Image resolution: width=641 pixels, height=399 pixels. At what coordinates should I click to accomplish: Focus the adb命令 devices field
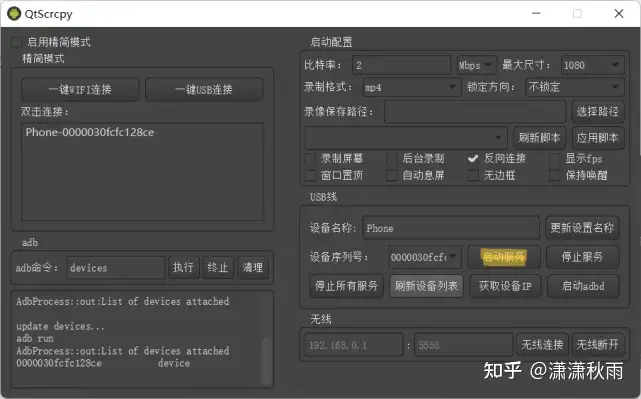point(116,268)
